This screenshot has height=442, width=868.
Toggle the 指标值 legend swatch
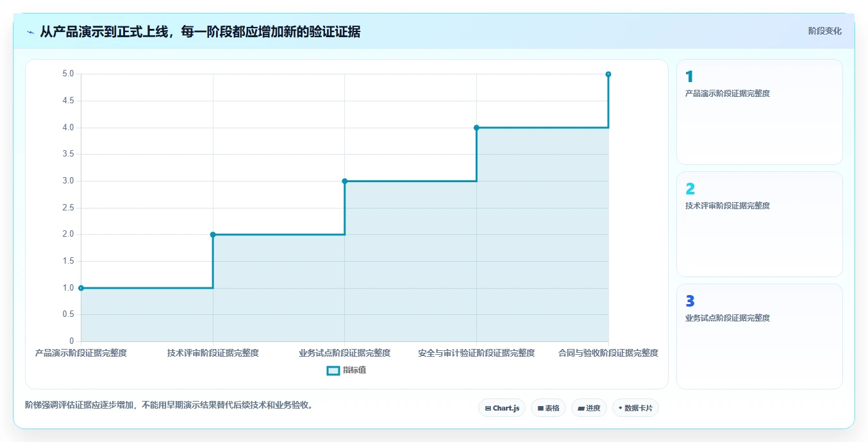tap(333, 370)
